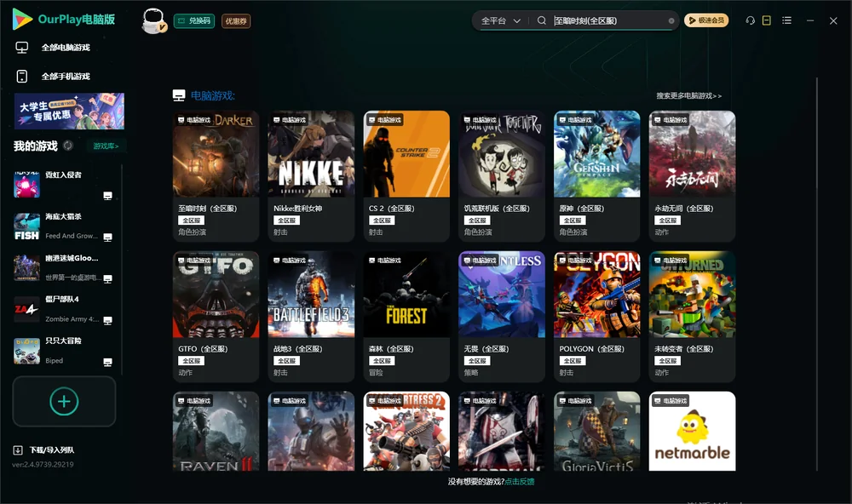
Task: Click PC badge icon beside 海底大猎杀
Action: [x=107, y=238]
